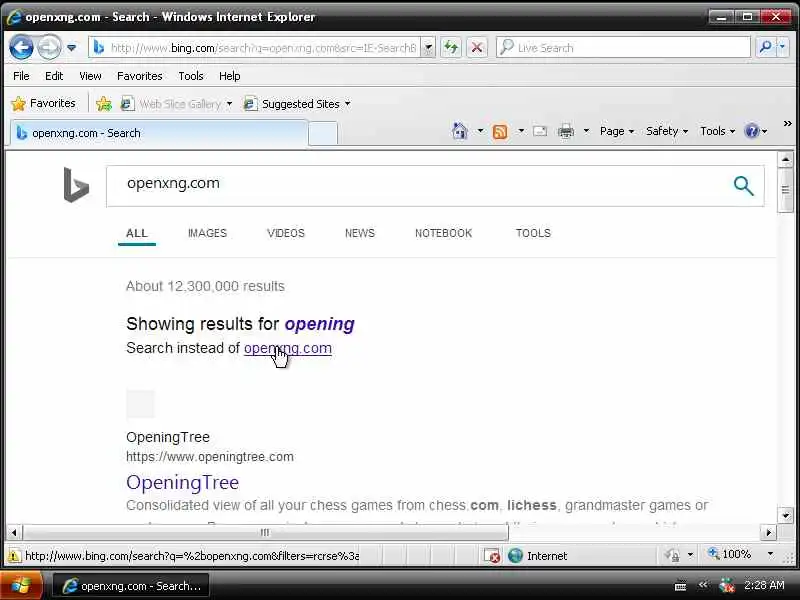Open the search provider dropdown arrow
The height and width of the screenshot is (600, 800).
tap(782, 47)
